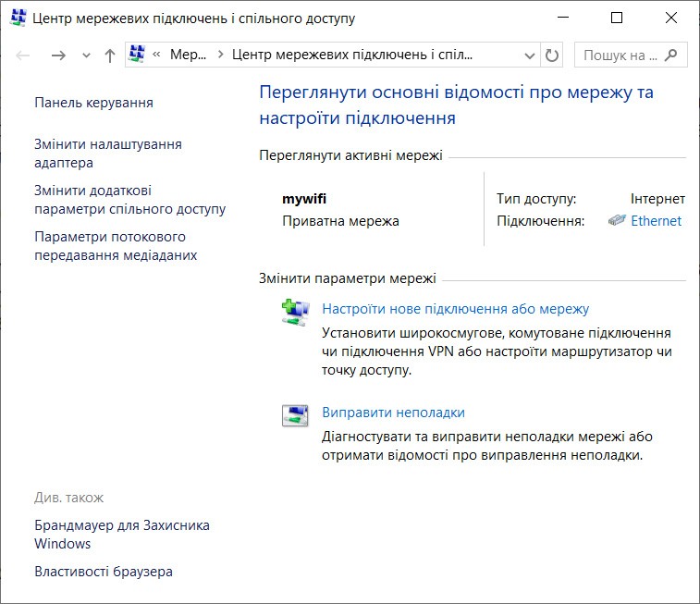700x604 pixels.
Task: Open "Настроїти нове підключення або мережу"
Action: 455,309
